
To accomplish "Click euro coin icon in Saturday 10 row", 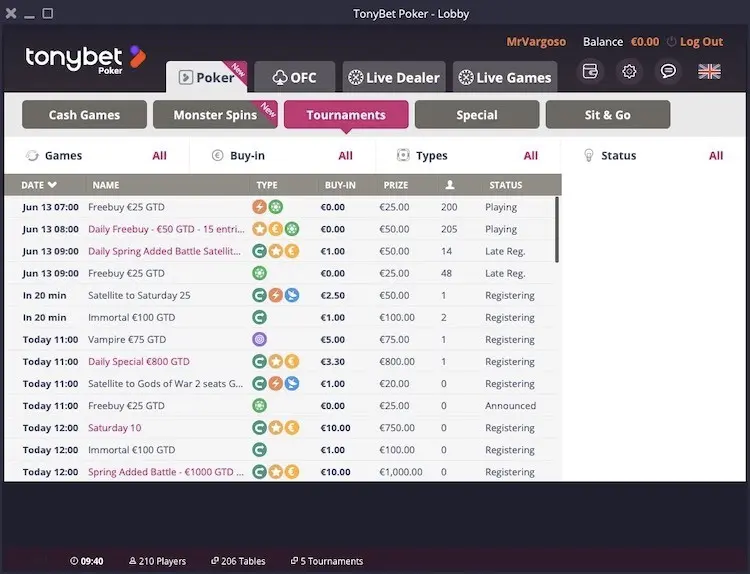I will (292, 428).
